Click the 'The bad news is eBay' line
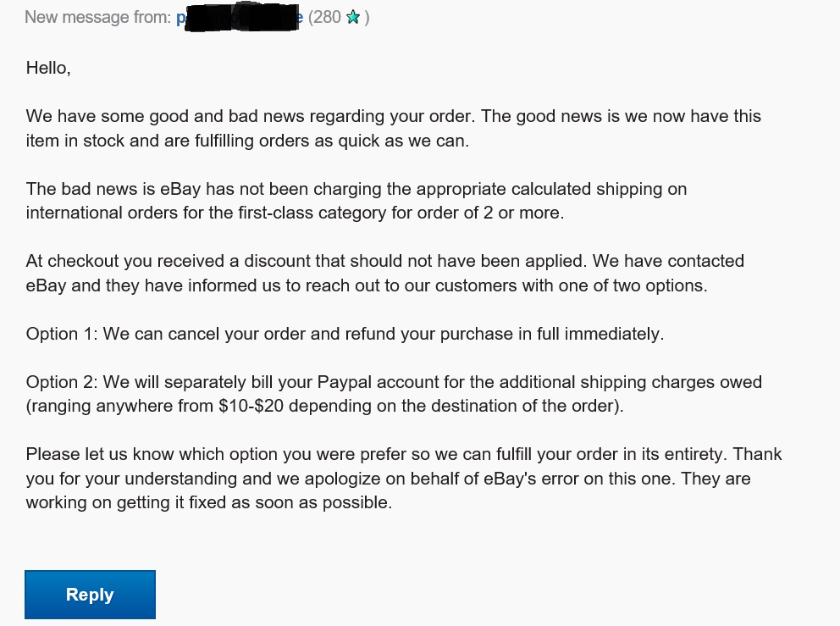This screenshot has width=840, height=626. coord(356,189)
